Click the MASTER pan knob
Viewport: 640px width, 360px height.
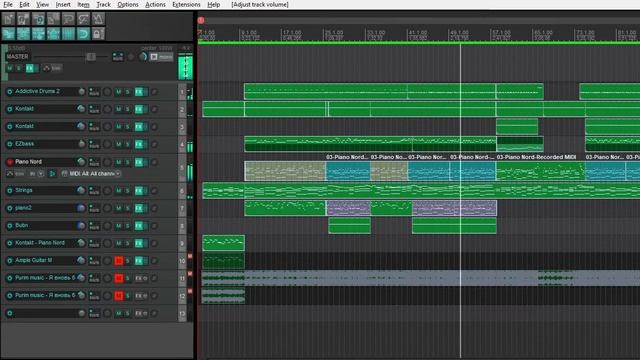click(143, 57)
